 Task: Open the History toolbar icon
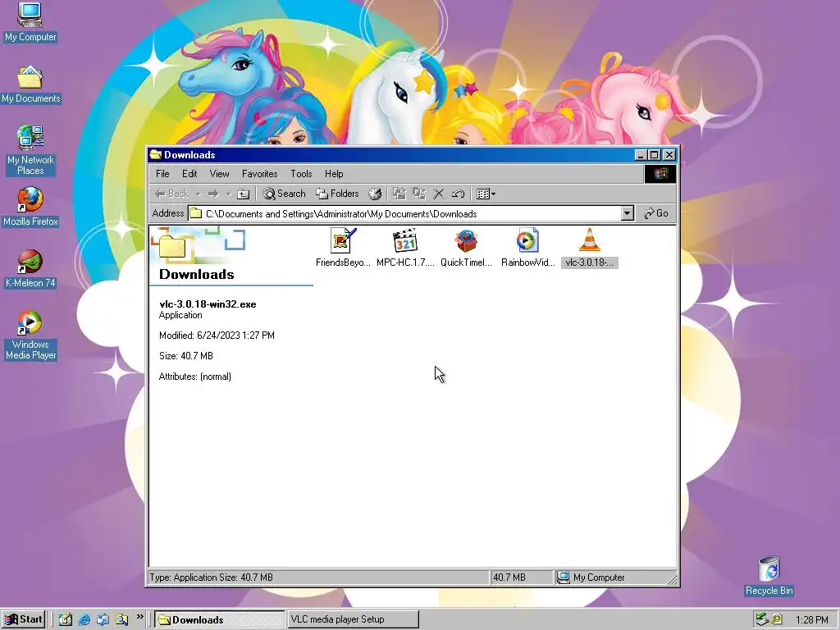(x=375, y=194)
